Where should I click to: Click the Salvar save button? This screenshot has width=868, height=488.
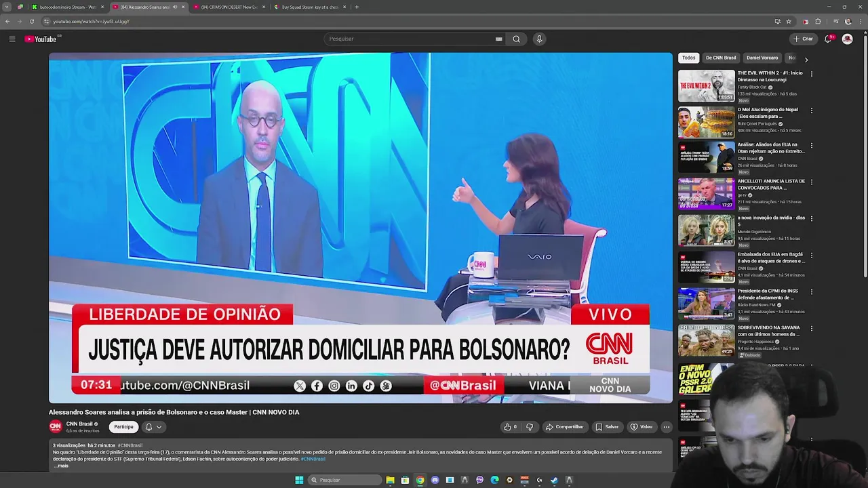(607, 427)
